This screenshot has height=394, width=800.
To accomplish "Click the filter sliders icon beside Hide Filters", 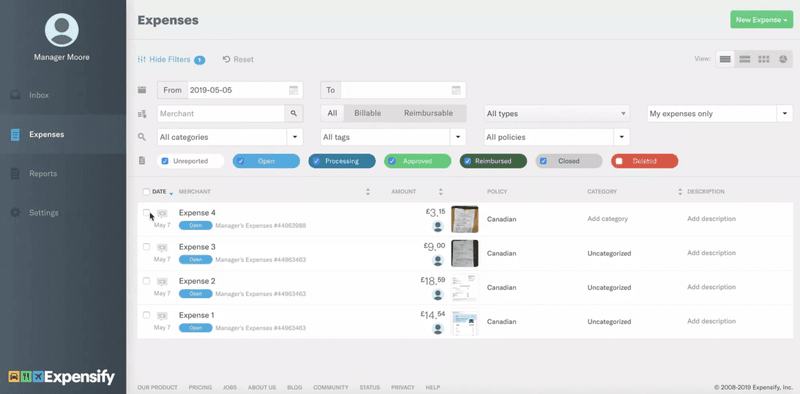I will coord(142,59).
